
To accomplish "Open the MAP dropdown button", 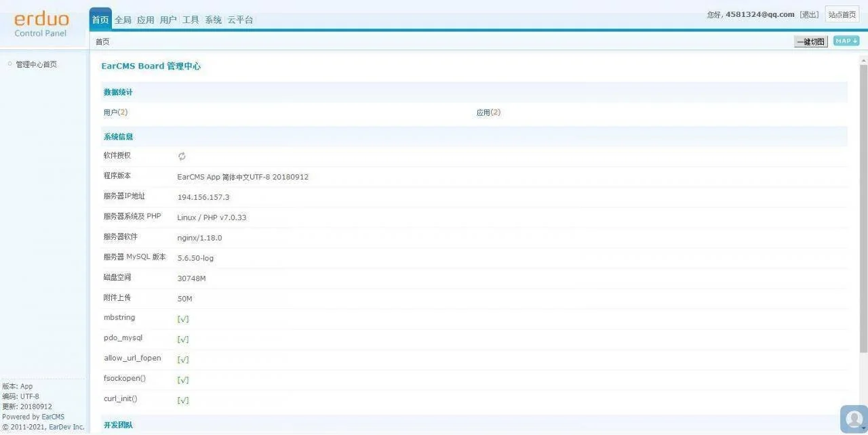I will point(846,41).
